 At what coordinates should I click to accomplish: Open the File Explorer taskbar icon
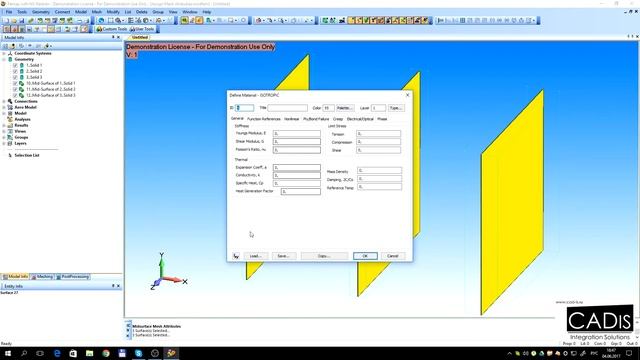pos(89,353)
